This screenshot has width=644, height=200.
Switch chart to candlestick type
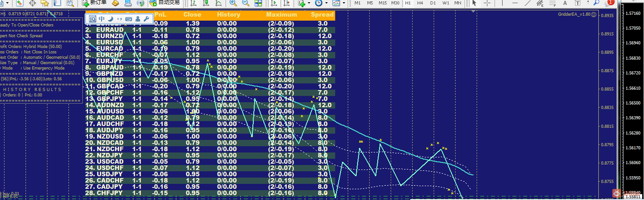point(206,3)
